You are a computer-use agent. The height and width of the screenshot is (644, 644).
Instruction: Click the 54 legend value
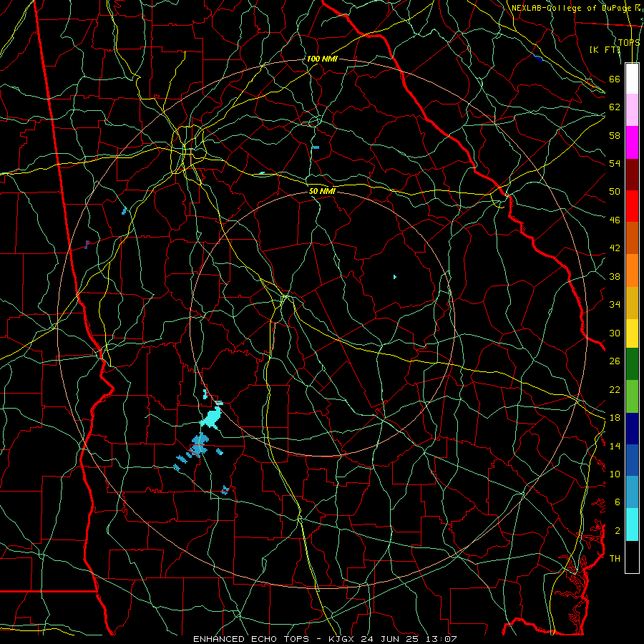coord(615,163)
